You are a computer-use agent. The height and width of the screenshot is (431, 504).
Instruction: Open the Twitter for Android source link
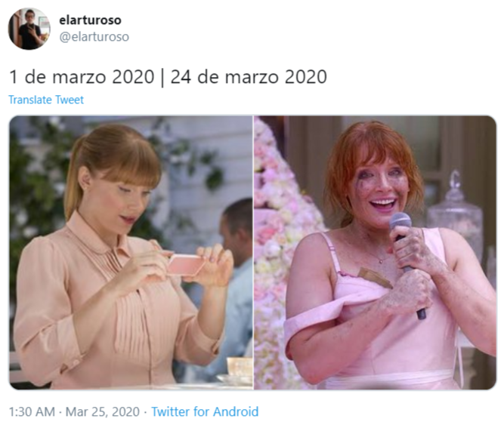(x=205, y=411)
